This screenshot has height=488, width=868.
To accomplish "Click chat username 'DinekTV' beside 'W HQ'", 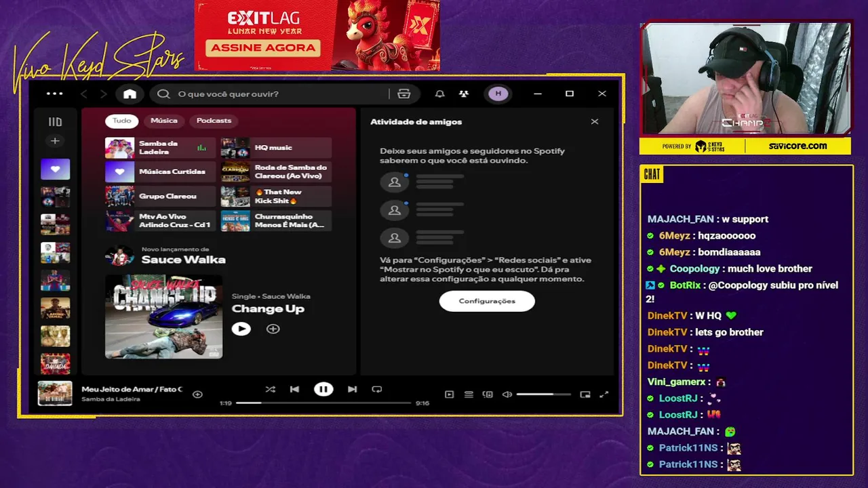I will tap(667, 316).
